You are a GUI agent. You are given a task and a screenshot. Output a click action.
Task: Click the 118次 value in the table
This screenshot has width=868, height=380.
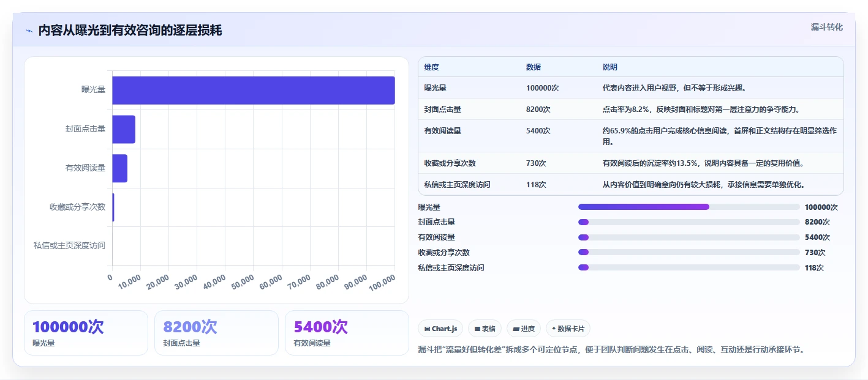tap(536, 184)
